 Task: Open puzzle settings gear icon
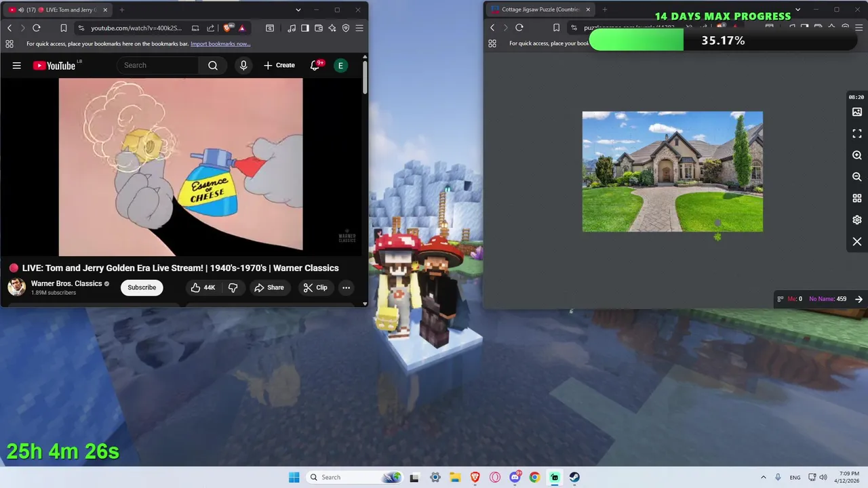857,220
